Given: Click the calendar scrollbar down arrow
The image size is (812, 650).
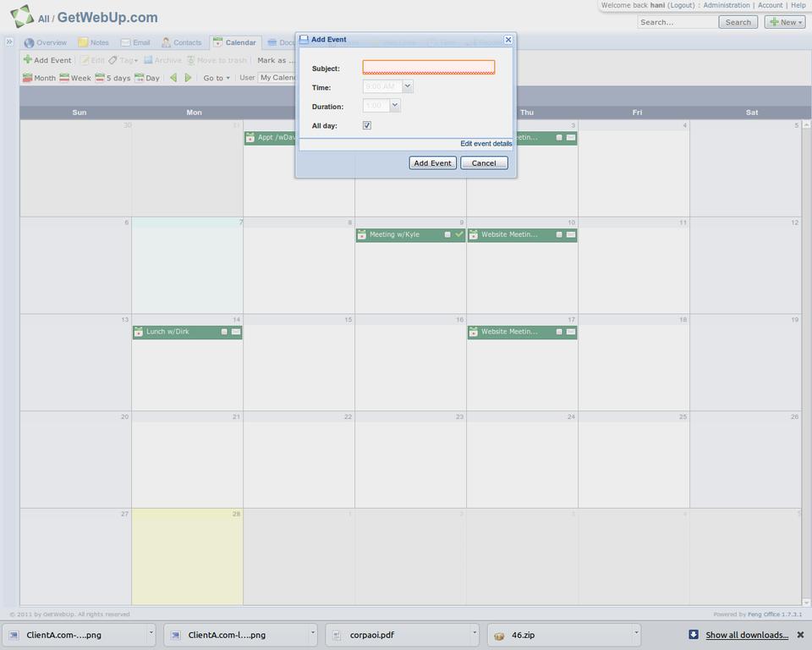Looking at the screenshot, I should point(806,603).
